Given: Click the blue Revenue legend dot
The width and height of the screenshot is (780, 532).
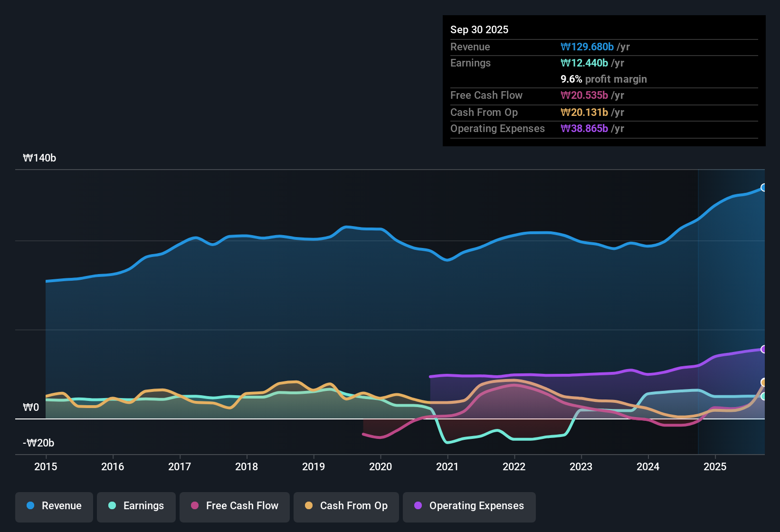Looking at the screenshot, I should click(x=30, y=506).
